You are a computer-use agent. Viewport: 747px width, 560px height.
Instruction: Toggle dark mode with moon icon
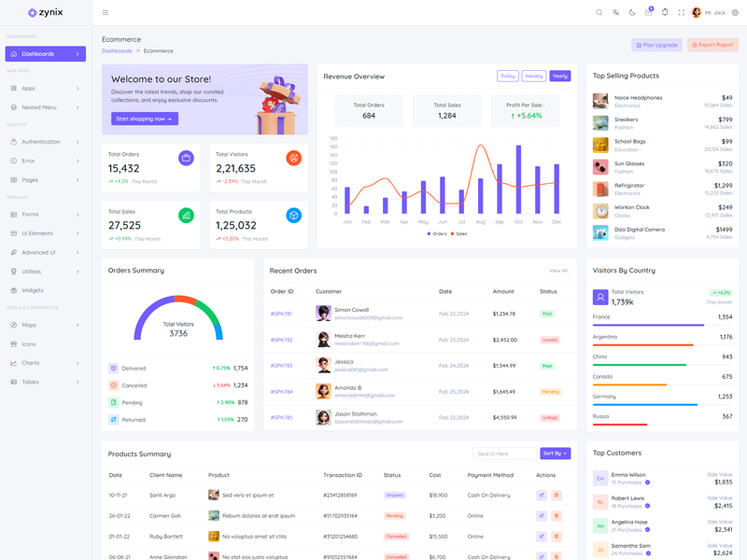click(632, 13)
